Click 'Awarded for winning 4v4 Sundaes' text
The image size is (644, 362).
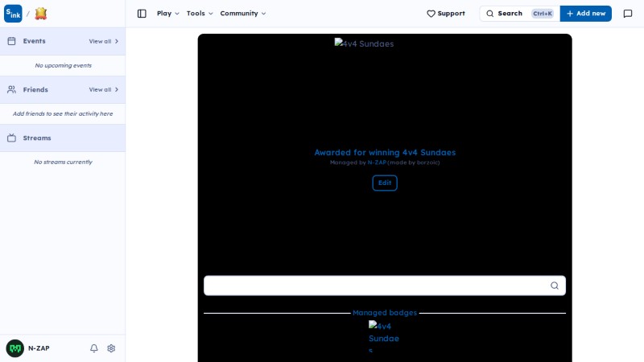[385, 153]
